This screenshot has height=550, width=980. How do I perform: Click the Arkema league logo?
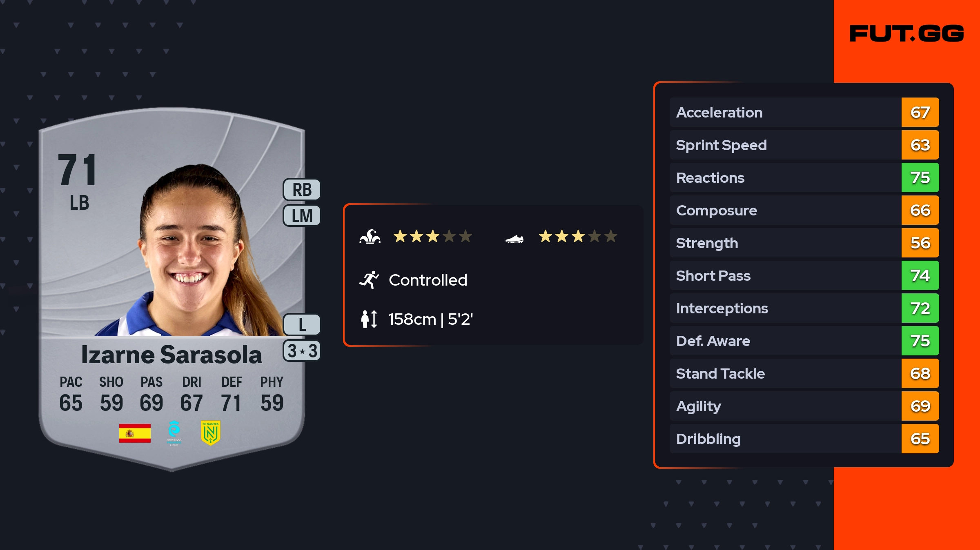pos(174,433)
